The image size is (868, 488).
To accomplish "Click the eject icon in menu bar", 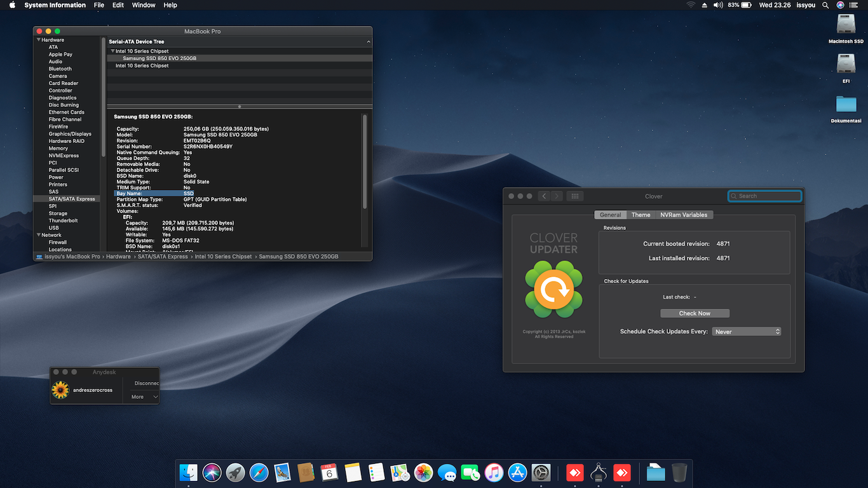I will click(x=704, y=5).
